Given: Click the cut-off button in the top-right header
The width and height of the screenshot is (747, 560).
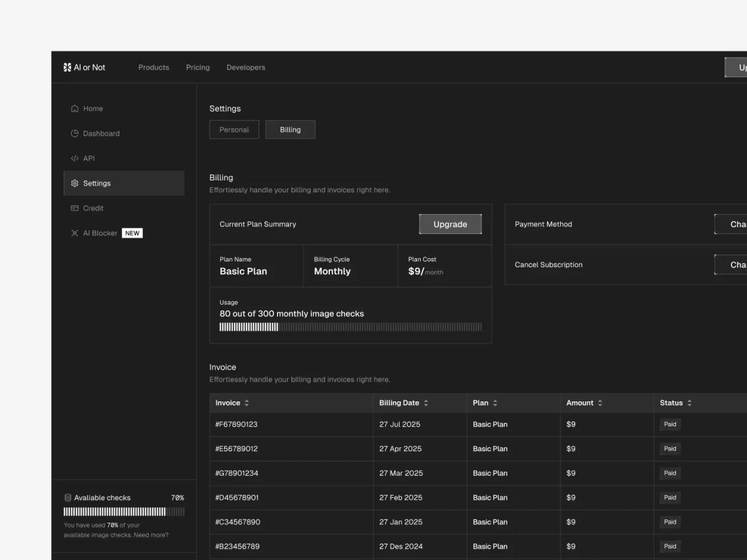Looking at the screenshot, I should (x=736, y=67).
